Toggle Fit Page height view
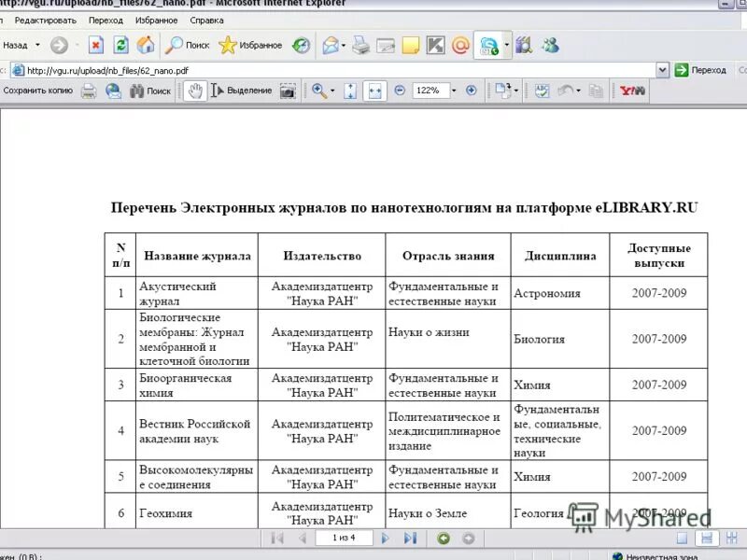 (350, 91)
